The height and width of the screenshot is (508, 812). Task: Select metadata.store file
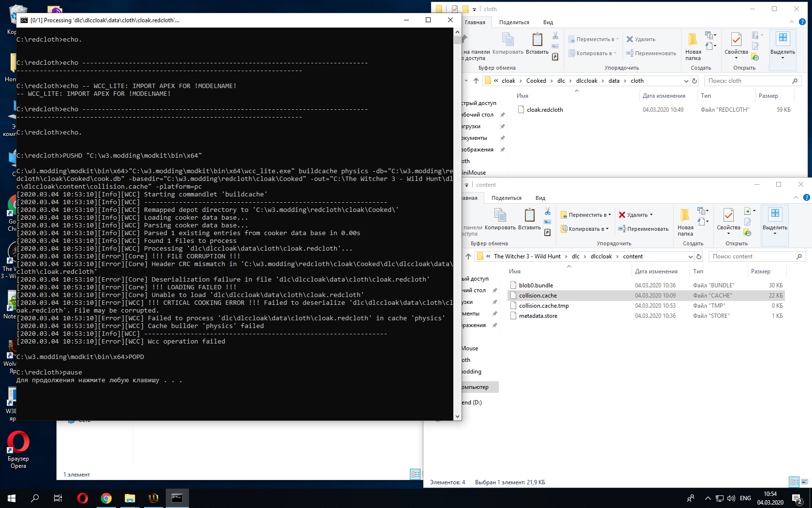pos(538,316)
